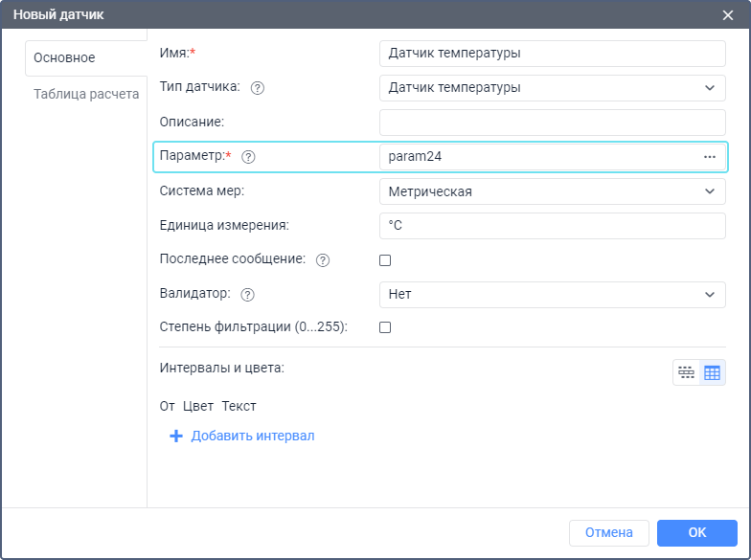Click help icon next to Тип датчика
This screenshot has height=560, width=751.
click(x=257, y=88)
